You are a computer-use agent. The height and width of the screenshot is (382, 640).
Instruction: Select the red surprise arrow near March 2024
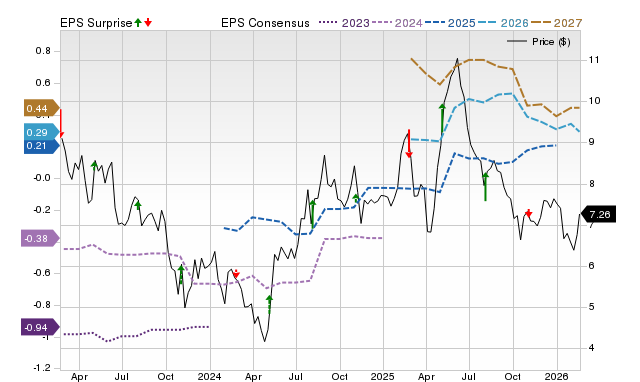coord(236,274)
